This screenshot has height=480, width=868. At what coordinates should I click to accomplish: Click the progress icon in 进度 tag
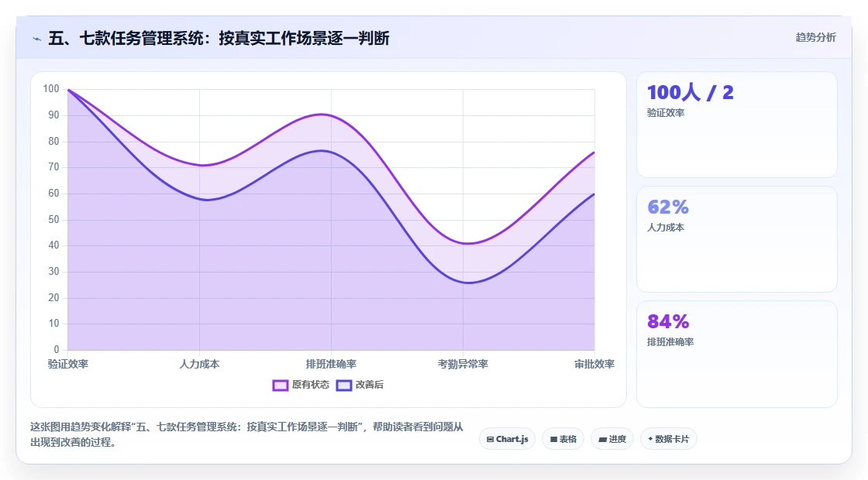602,440
